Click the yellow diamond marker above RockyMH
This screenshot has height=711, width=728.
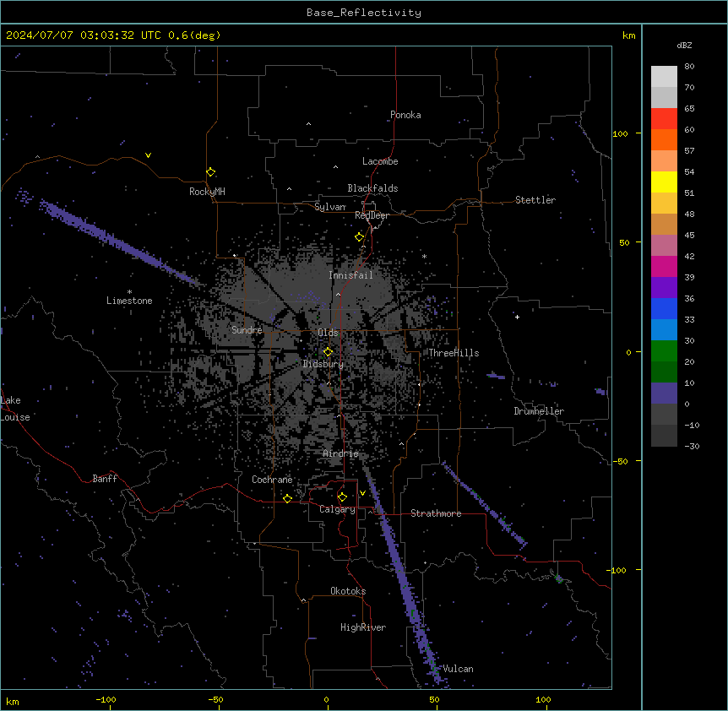coord(210,172)
